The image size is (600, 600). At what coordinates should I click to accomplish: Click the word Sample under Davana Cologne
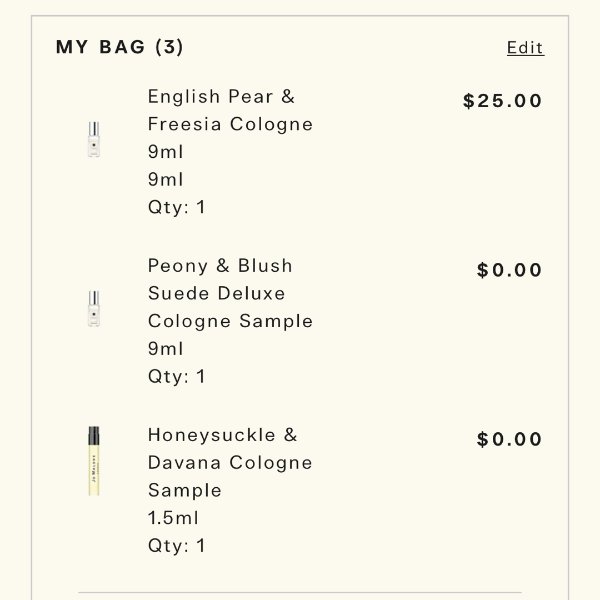(185, 491)
